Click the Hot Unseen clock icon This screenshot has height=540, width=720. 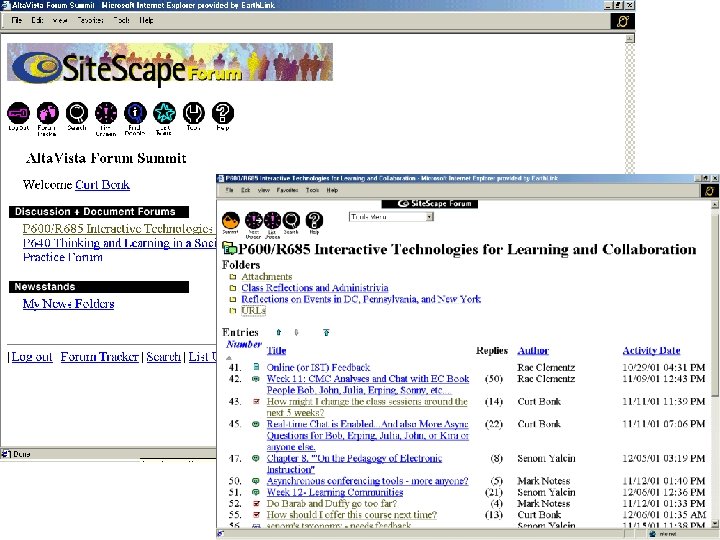[106, 113]
